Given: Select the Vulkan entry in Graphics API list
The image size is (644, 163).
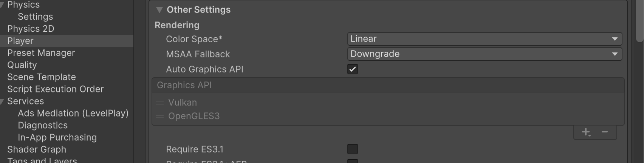Looking at the screenshot, I should (183, 103).
